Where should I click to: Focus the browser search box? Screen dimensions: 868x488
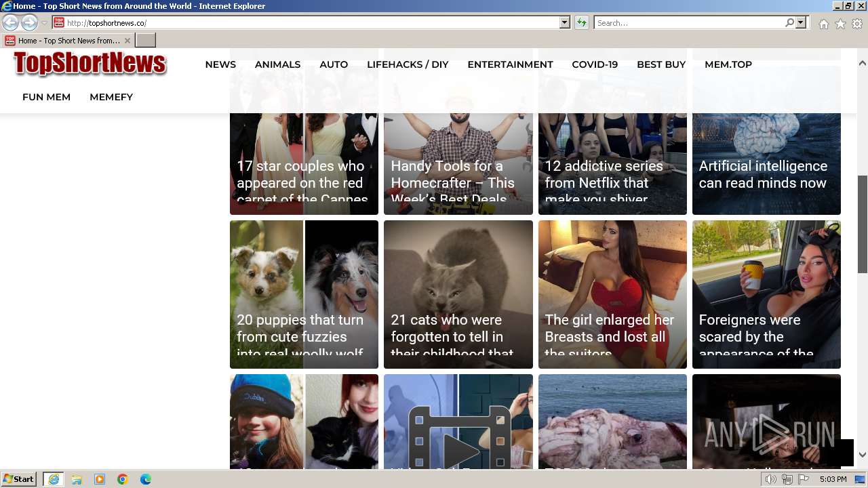(688, 23)
